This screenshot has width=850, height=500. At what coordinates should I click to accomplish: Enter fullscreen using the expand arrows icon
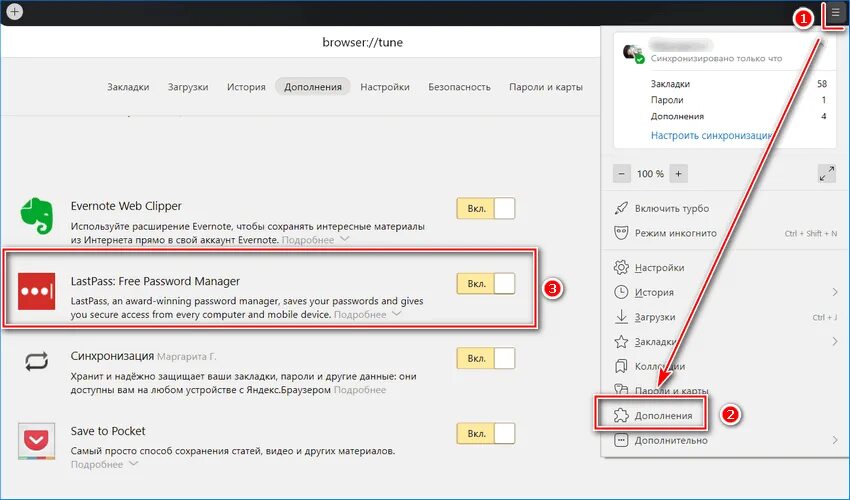click(827, 174)
